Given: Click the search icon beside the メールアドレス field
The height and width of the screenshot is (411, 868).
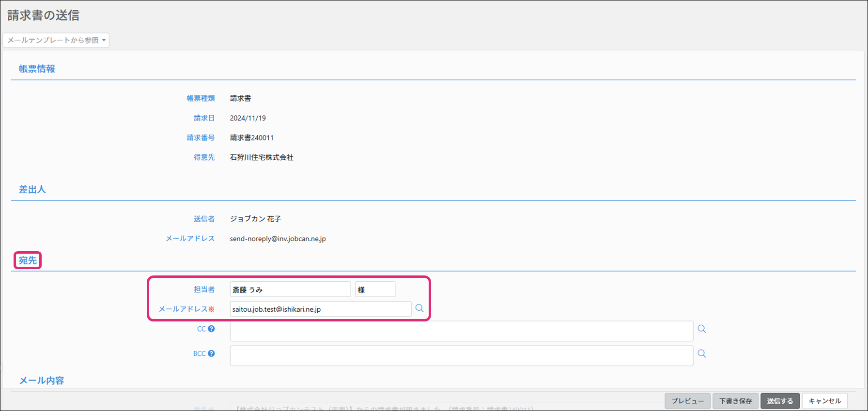Looking at the screenshot, I should click(419, 308).
